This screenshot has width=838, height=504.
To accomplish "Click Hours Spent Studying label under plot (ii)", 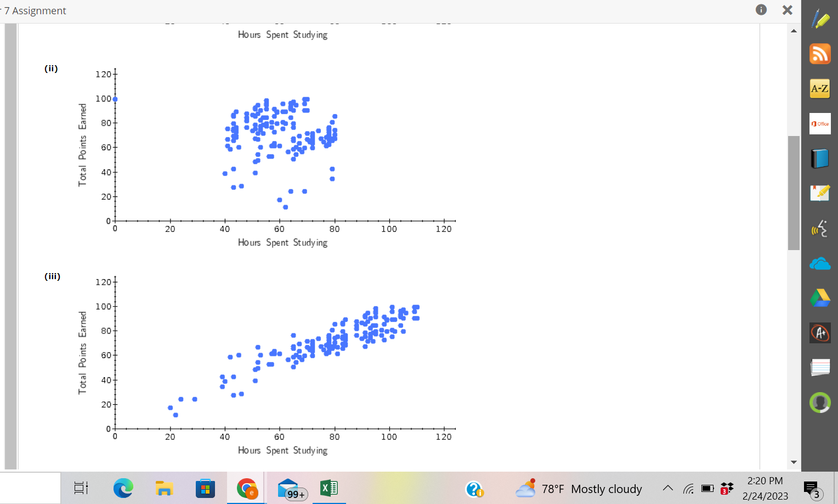I will 282,242.
